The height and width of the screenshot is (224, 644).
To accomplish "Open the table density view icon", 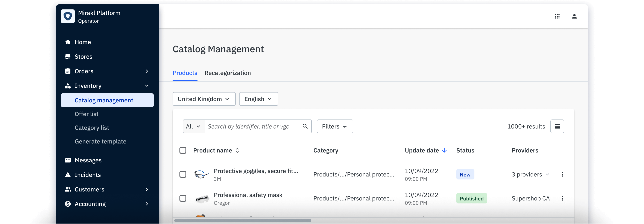I will click(557, 127).
